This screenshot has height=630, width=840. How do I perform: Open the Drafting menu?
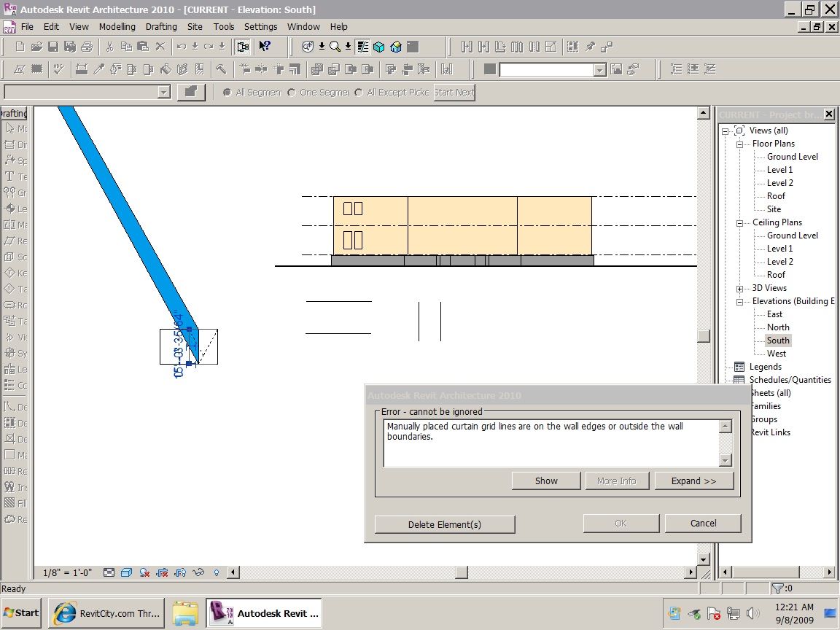coord(161,27)
